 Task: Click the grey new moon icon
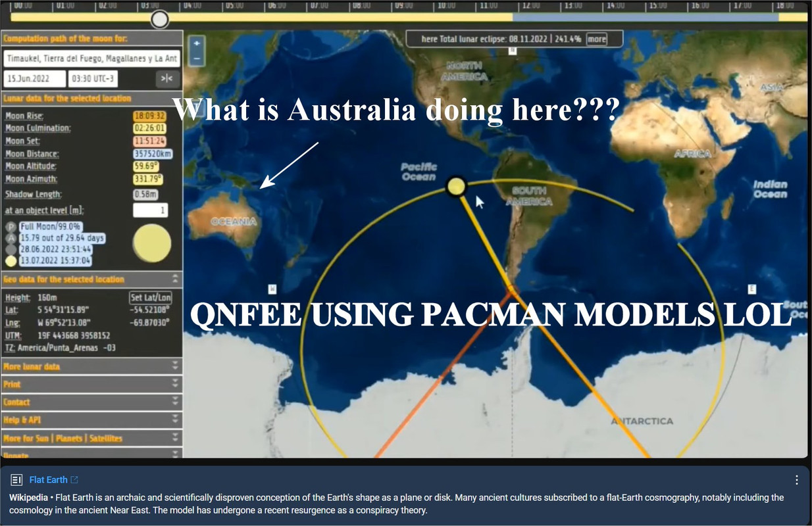(11, 250)
